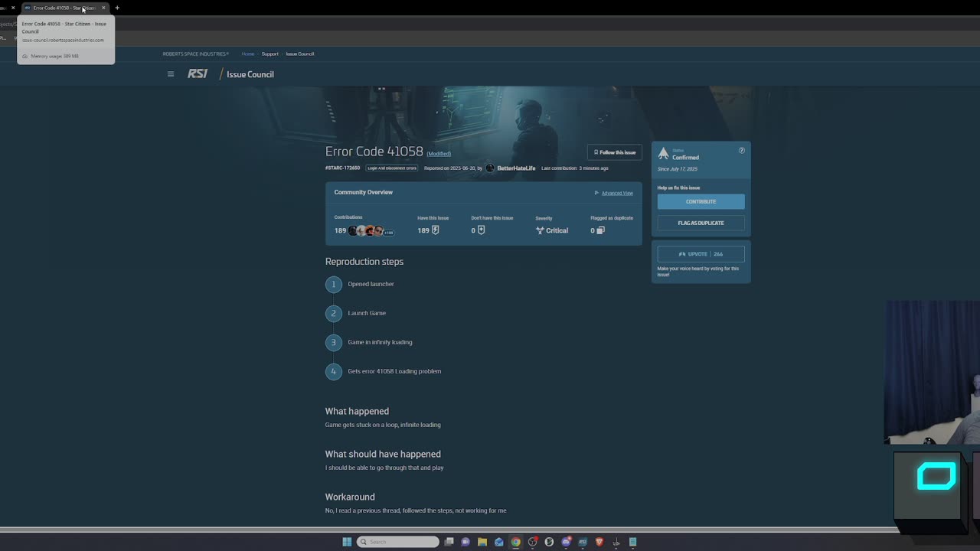Click the Flagged as duplicate icon

tap(600, 230)
